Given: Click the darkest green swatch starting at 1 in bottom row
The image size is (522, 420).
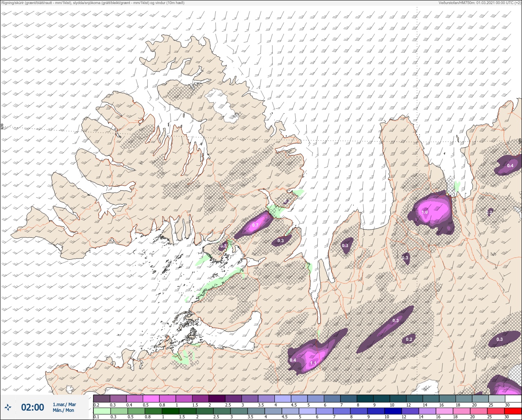Looking at the screenshot, I should 171,411.
